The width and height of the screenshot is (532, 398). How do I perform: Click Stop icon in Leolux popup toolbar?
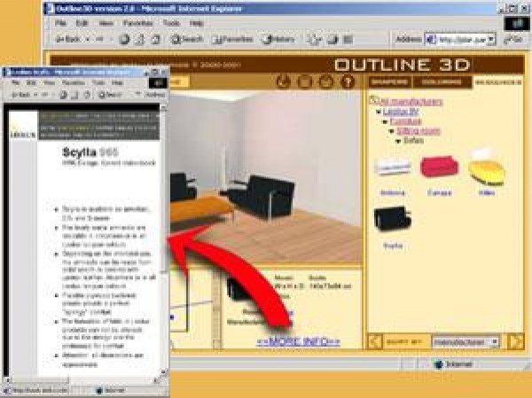click(63, 95)
